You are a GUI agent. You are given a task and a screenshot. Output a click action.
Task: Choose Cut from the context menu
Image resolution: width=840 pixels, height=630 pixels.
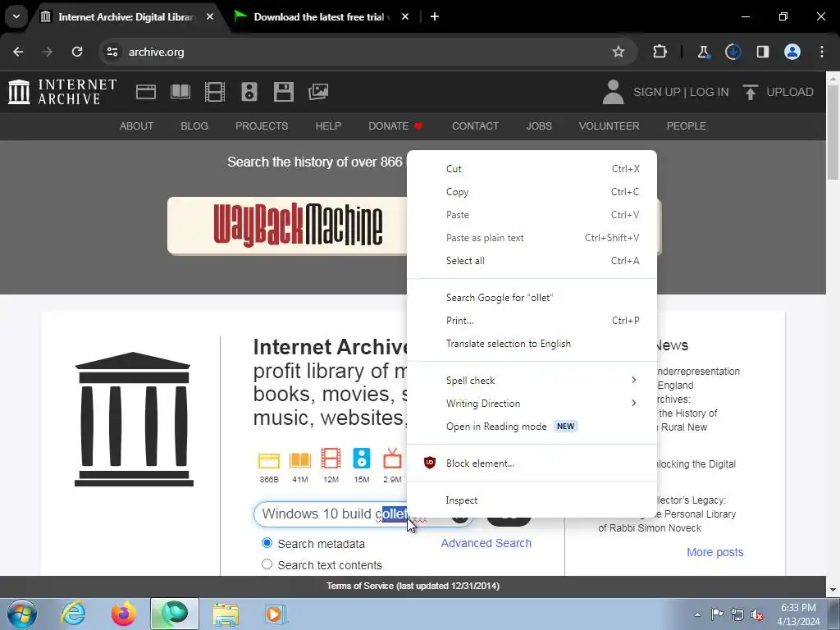click(x=532, y=169)
